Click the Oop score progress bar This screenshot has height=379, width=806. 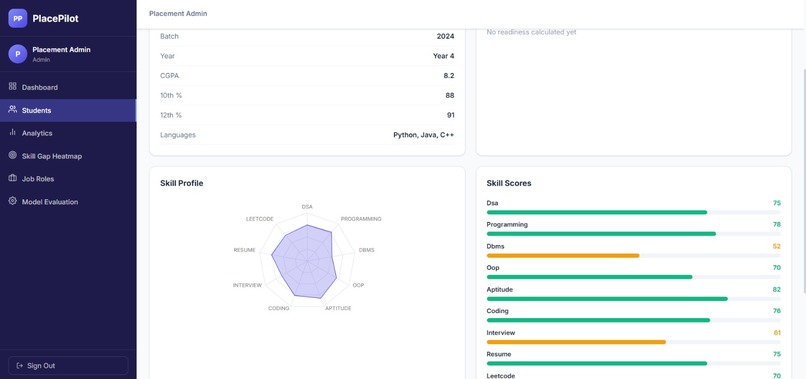pos(633,277)
